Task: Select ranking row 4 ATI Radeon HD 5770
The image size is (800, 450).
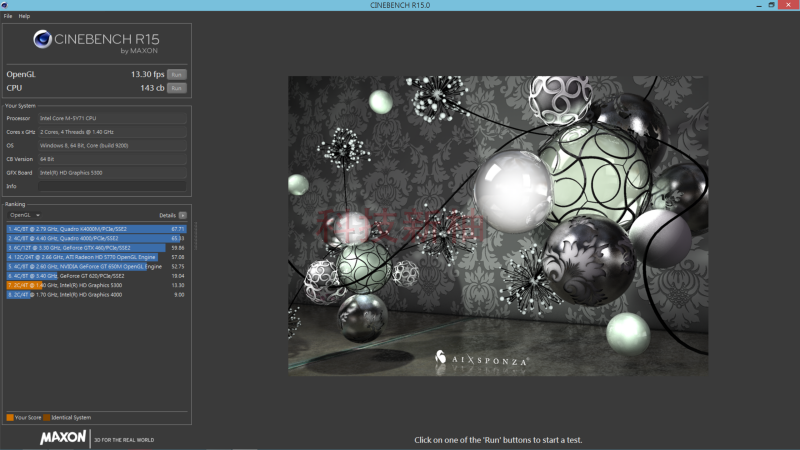Action: pyautogui.click(x=96, y=257)
